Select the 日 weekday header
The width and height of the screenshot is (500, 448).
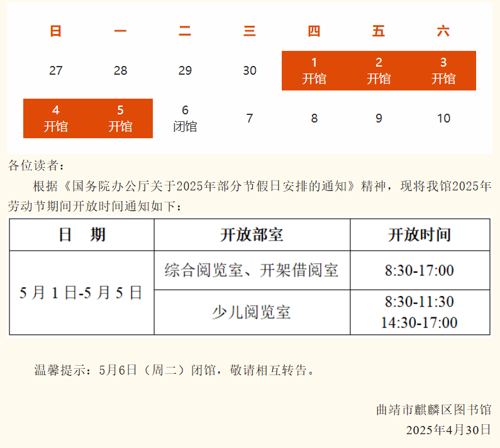point(55,31)
